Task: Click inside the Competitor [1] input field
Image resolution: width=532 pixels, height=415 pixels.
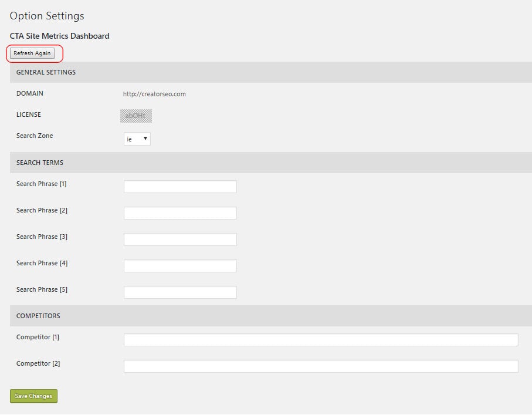Action: click(320, 339)
